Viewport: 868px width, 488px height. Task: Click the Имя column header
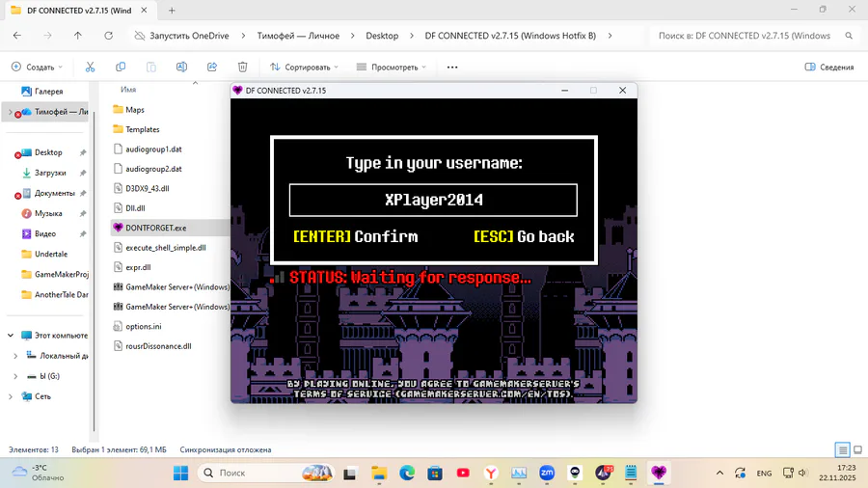coord(128,89)
